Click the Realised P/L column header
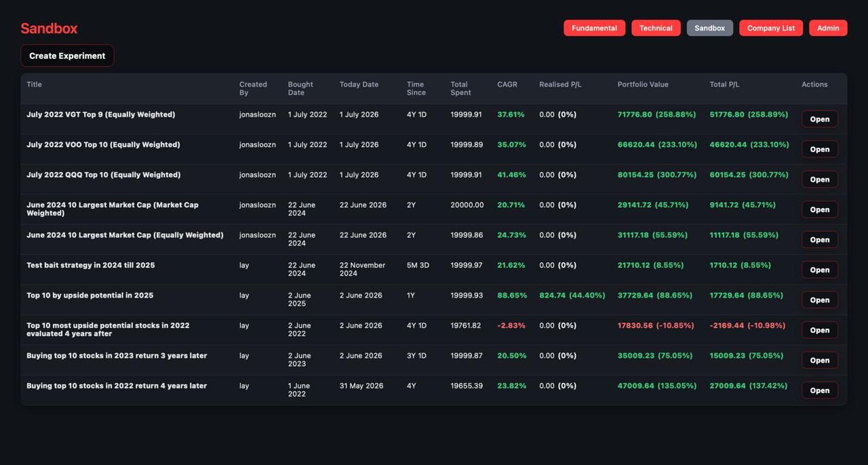 pyautogui.click(x=560, y=85)
